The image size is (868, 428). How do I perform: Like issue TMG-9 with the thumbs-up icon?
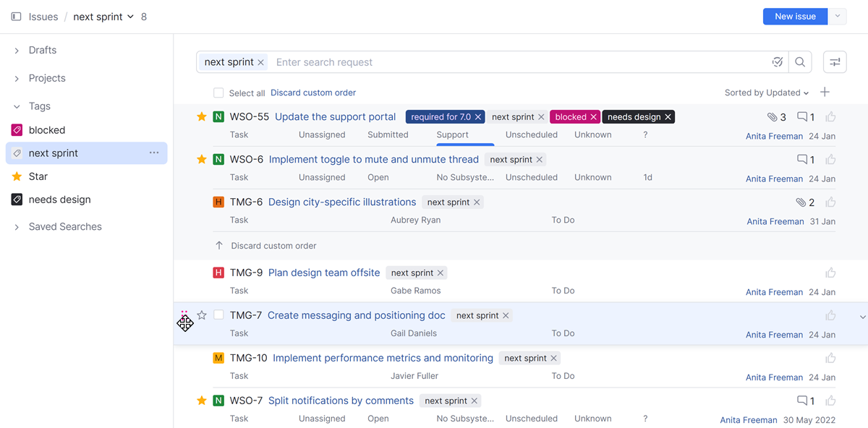click(830, 273)
